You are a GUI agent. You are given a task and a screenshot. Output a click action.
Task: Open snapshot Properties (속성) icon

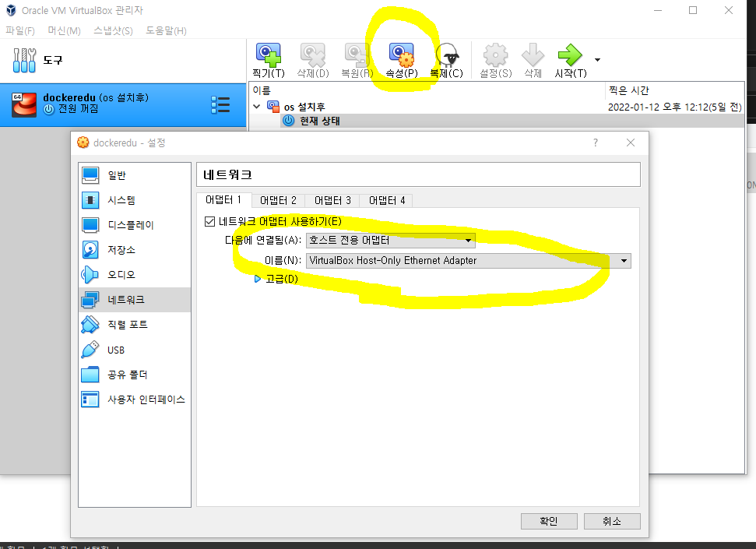point(401,55)
